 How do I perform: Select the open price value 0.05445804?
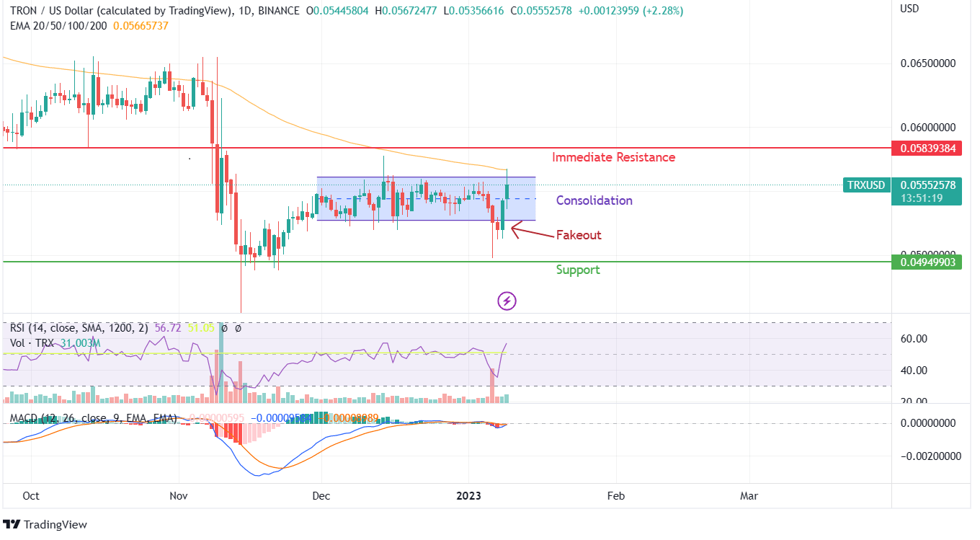pos(342,12)
